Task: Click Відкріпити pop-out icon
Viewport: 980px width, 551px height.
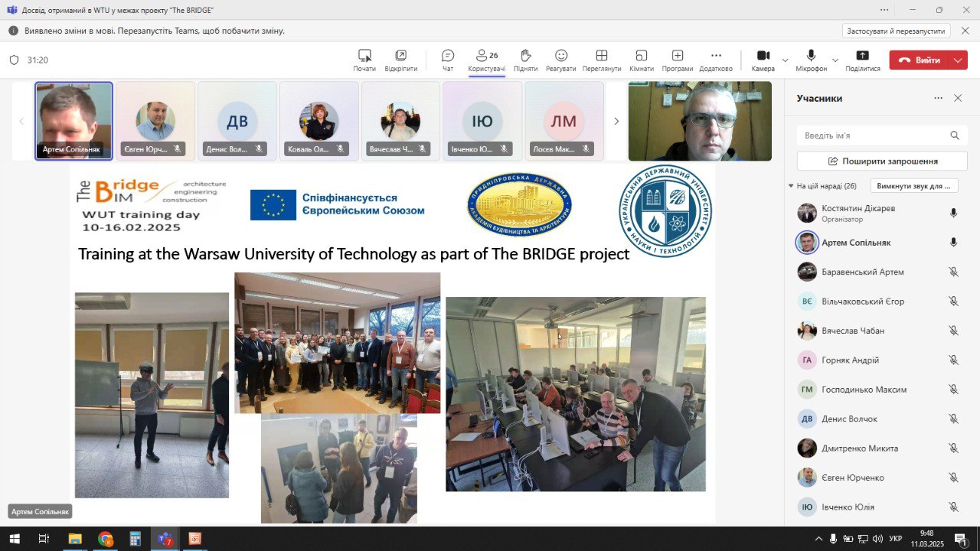Action: click(401, 60)
